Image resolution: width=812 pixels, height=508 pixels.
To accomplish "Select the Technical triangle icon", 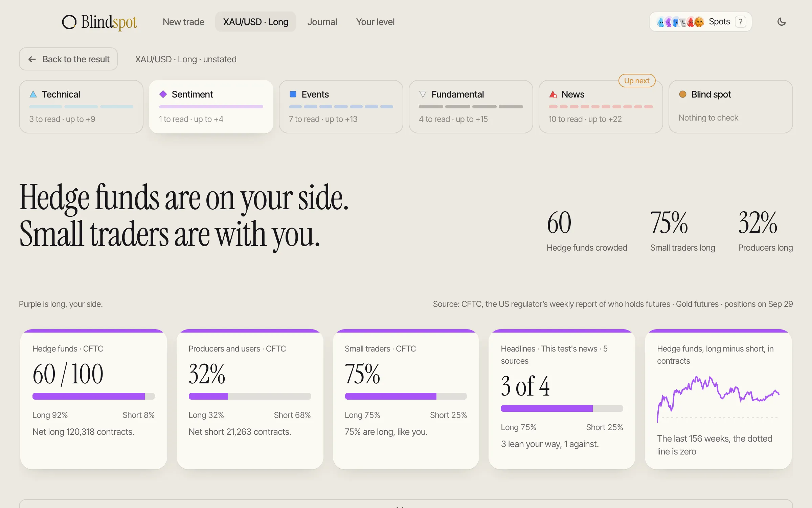I will pos(33,94).
